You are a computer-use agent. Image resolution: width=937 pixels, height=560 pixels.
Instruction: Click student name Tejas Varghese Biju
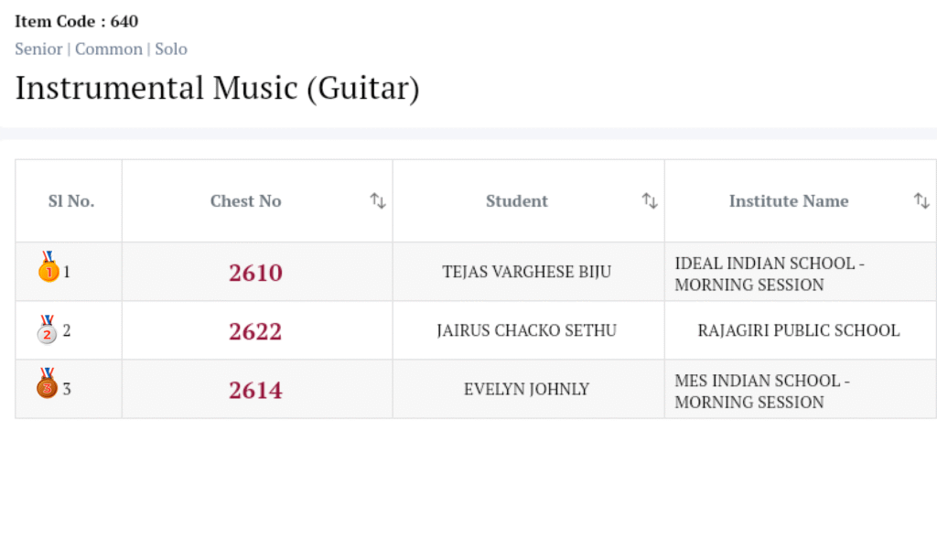coord(527,272)
